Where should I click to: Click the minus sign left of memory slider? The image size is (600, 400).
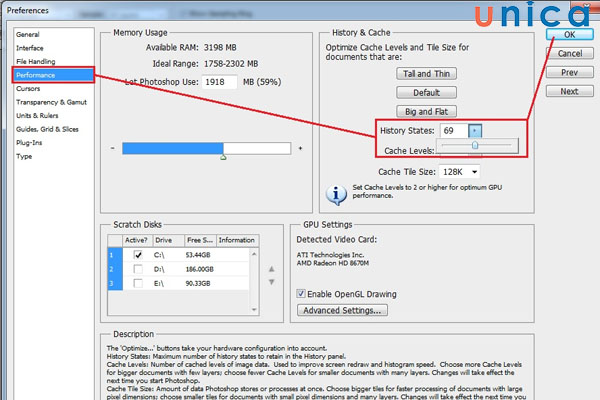coord(114,148)
